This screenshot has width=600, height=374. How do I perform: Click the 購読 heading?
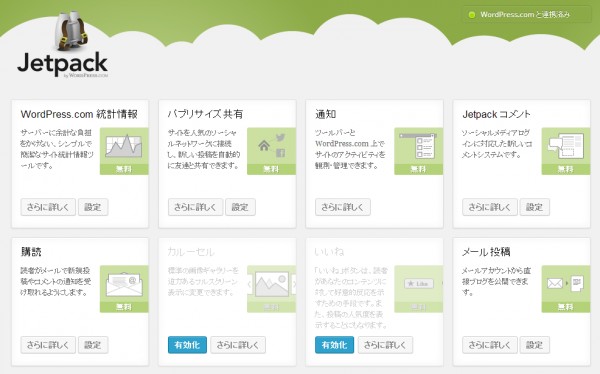coord(31,252)
